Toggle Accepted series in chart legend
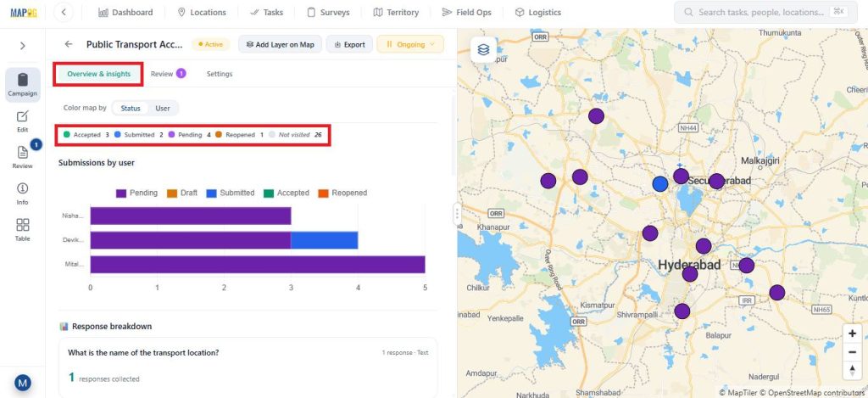 click(x=287, y=193)
